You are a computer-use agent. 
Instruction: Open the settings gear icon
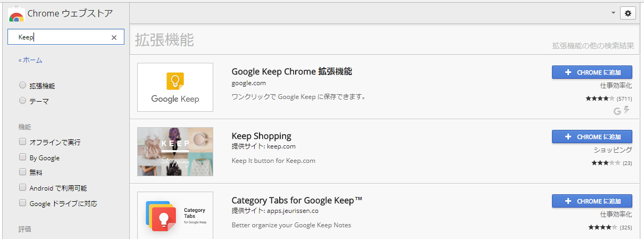(628, 13)
